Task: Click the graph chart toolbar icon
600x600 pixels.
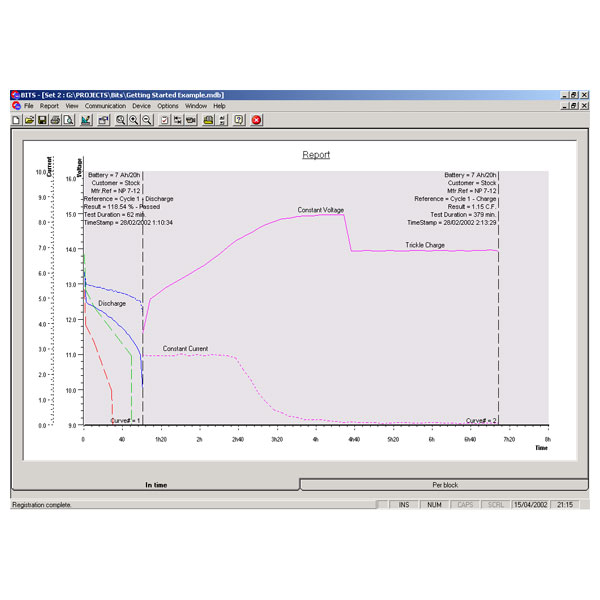Action: [86, 120]
